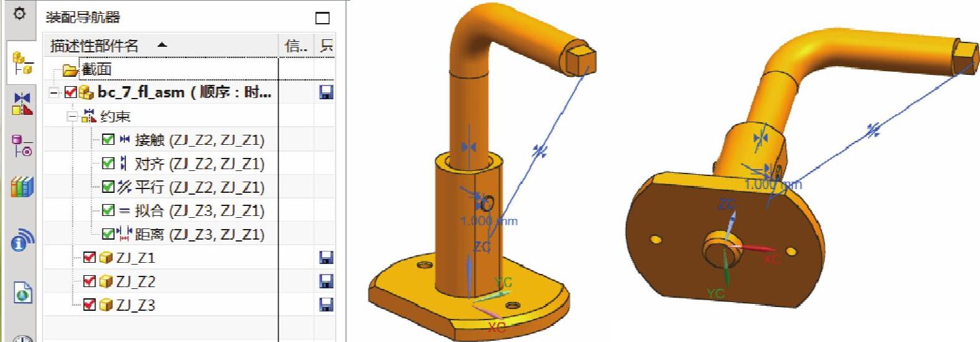Select the ZJ_Z2 component name
Viewport: 980px width, 342px height.
(x=136, y=281)
